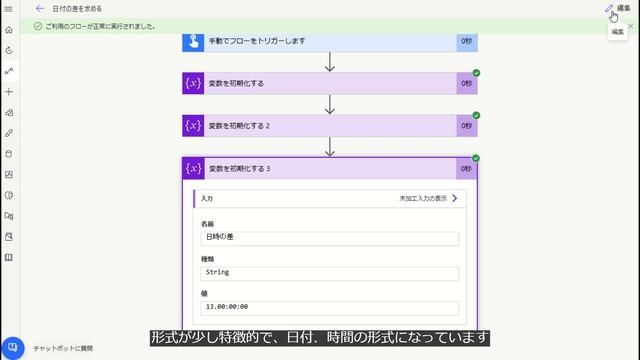640x360 pixels.
Task: Open Connectors in the sidebar
Action: [x=9, y=133]
